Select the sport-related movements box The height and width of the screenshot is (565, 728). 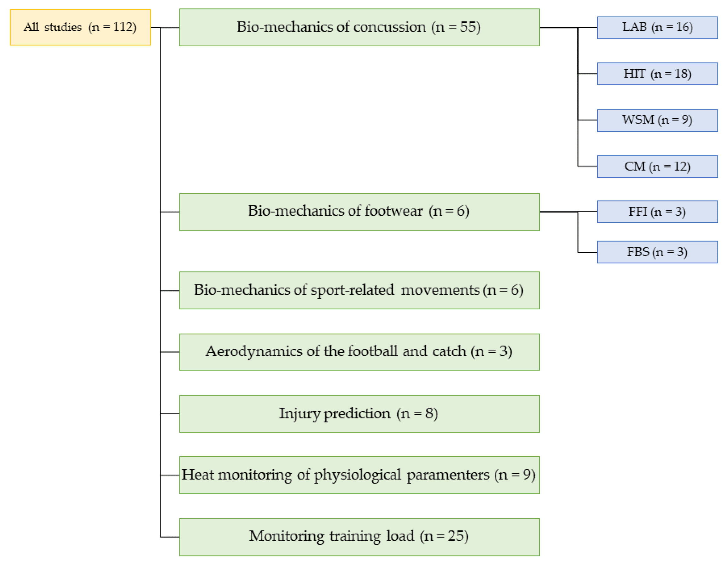pyautogui.click(x=359, y=290)
